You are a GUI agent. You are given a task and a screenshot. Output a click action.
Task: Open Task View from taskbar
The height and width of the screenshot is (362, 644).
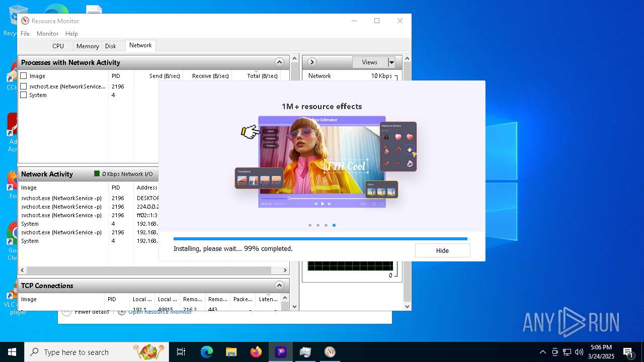(181, 352)
